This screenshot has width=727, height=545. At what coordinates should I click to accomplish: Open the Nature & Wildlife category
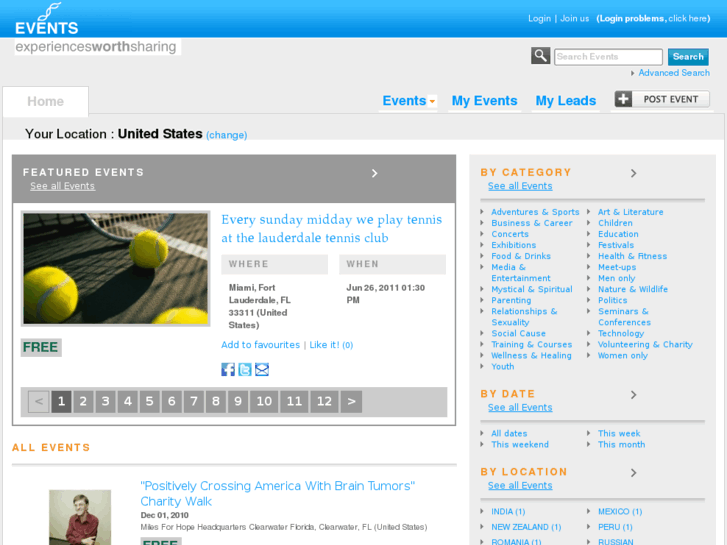[633, 289]
